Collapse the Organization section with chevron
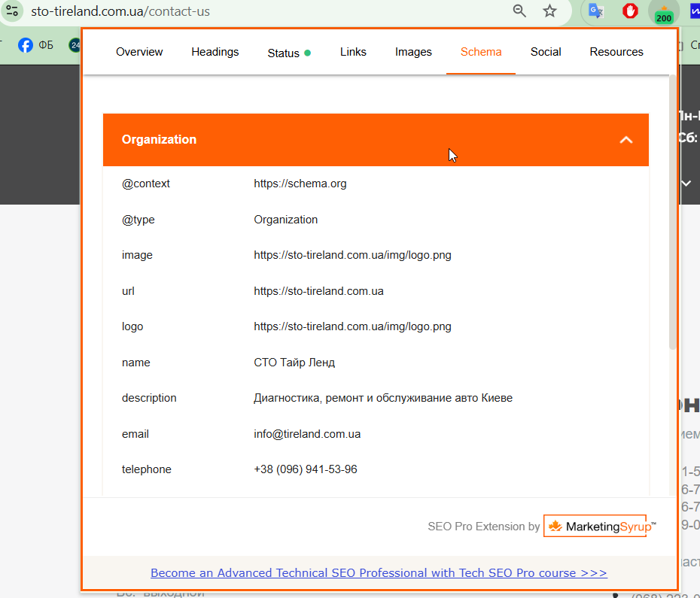The width and height of the screenshot is (700, 598). tap(626, 140)
